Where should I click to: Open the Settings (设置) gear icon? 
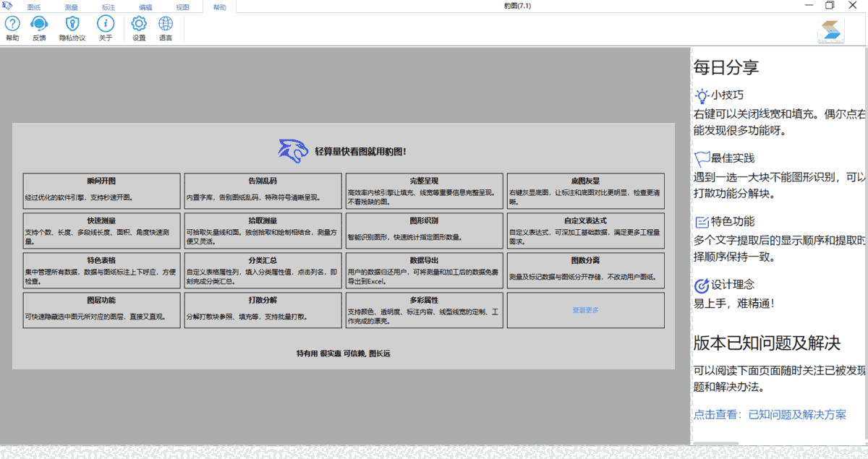click(139, 29)
